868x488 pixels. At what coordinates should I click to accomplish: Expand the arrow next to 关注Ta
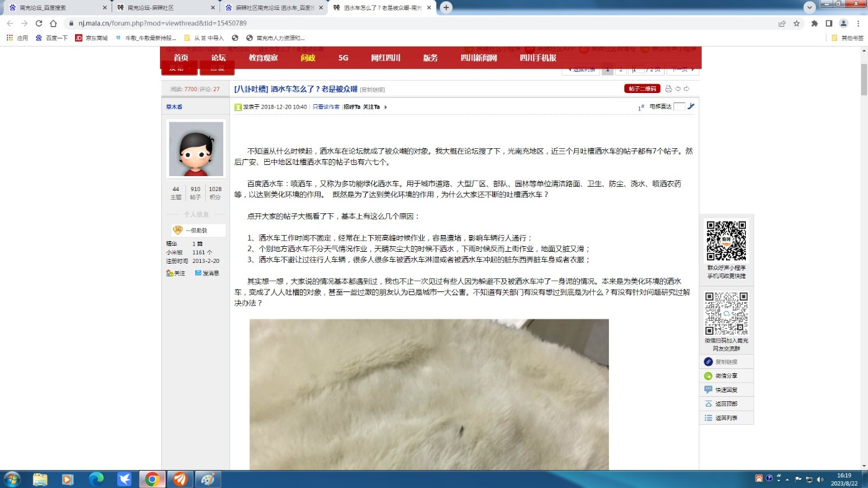[386, 107]
